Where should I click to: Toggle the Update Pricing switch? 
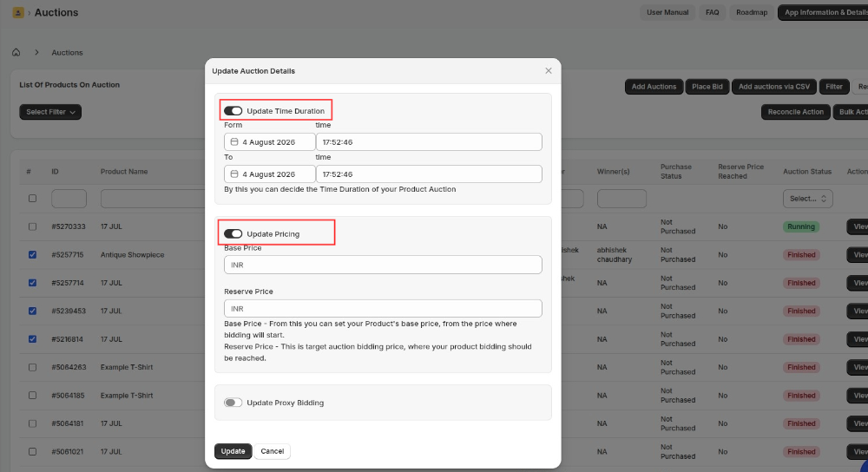[x=233, y=234]
